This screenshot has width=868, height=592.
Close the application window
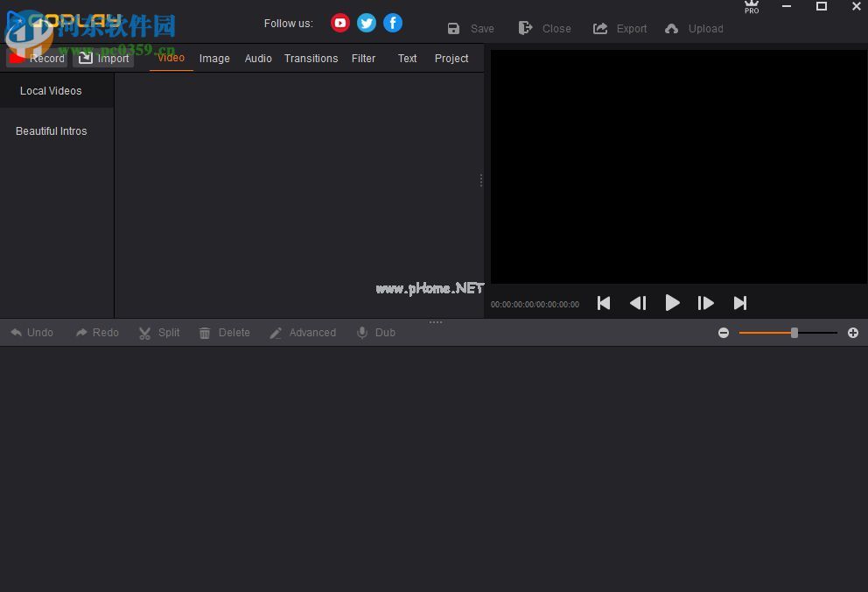coord(857,7)
